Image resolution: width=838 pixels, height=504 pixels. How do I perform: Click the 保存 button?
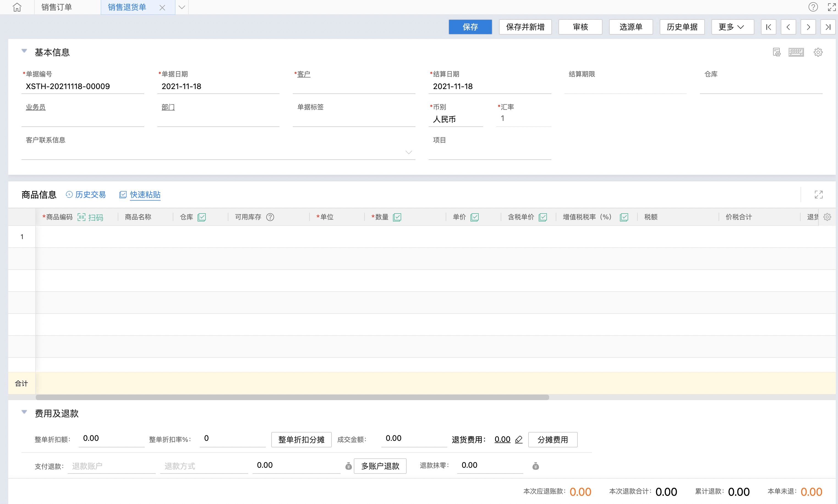(x=470, y=27)
